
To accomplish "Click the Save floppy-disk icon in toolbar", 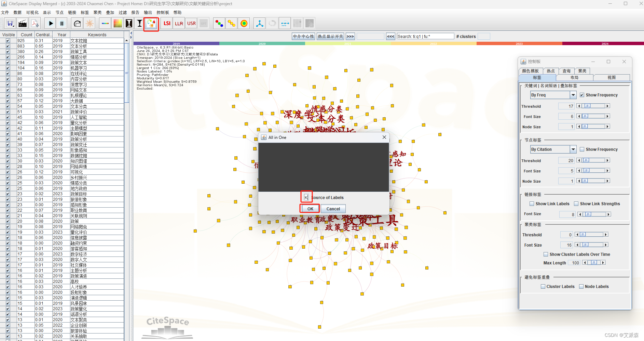I will point(10,23).
